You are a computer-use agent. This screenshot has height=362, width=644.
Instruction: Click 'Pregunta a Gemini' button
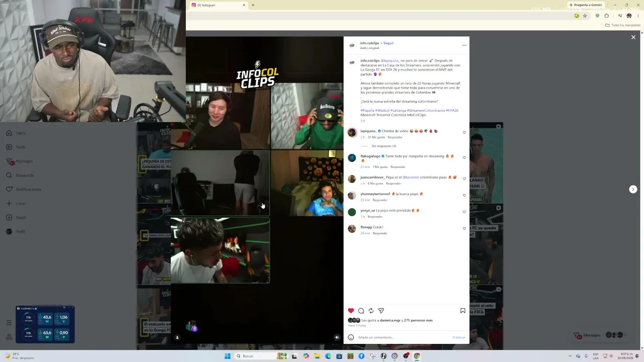(586, 5)
